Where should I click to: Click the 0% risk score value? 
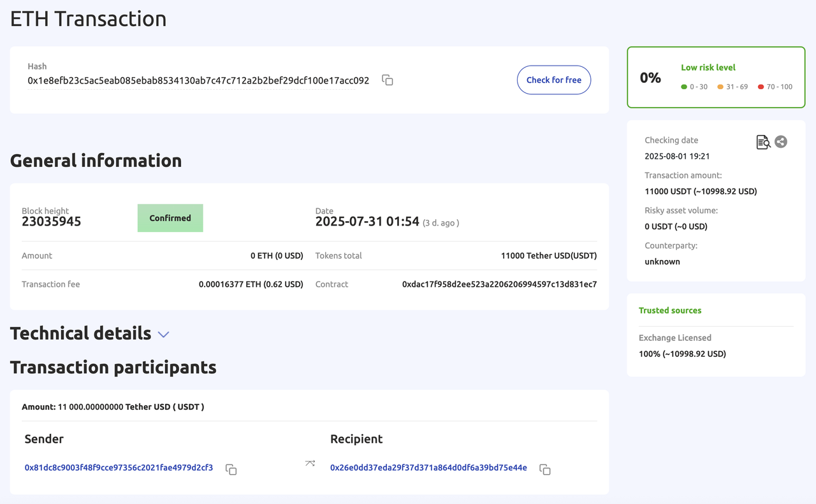[650, 78]
